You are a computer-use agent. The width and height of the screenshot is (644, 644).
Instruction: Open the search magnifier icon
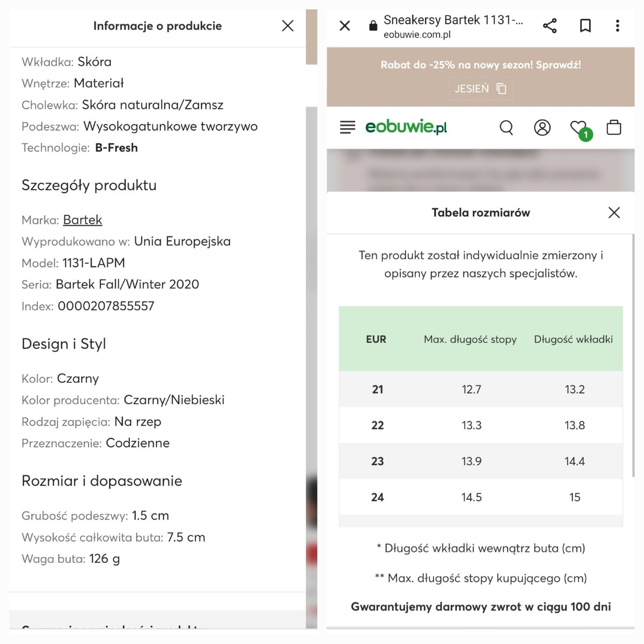click(x=506, y=127)
